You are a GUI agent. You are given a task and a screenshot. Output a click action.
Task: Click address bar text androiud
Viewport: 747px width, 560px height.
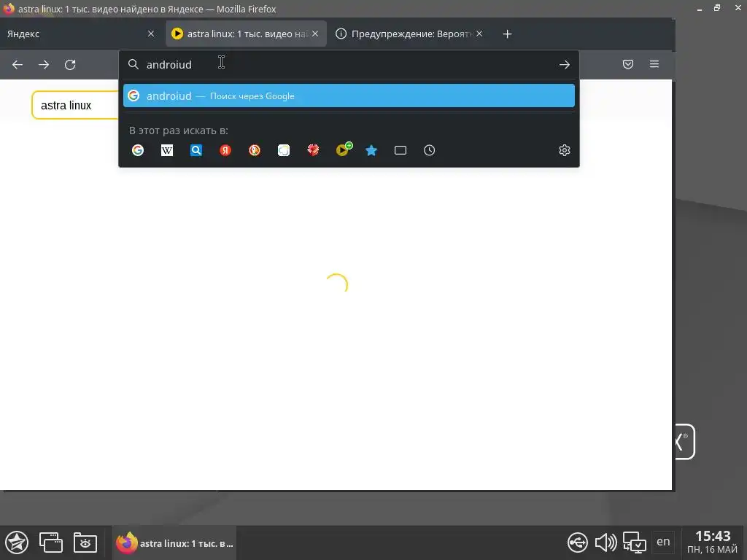click(x=169, y=65)
